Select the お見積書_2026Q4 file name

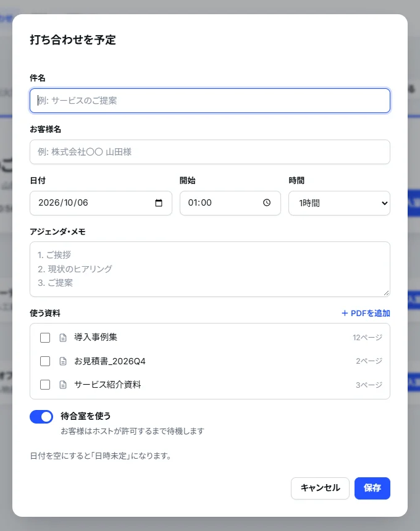click(110, 361)
